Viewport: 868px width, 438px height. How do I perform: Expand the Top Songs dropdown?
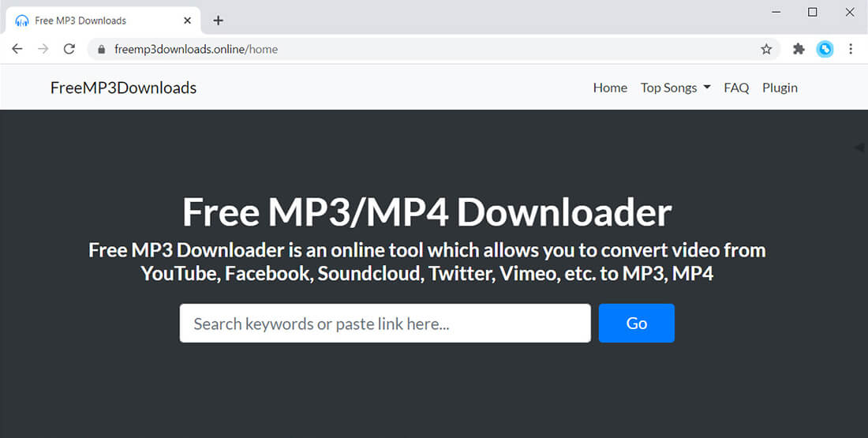675,88
